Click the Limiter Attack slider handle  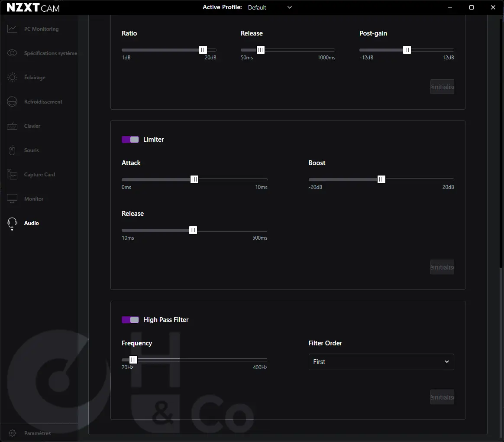click(x=194, y=179)
